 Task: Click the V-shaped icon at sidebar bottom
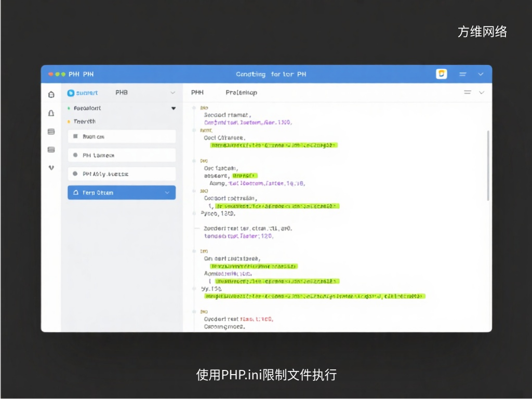[50, 167]
